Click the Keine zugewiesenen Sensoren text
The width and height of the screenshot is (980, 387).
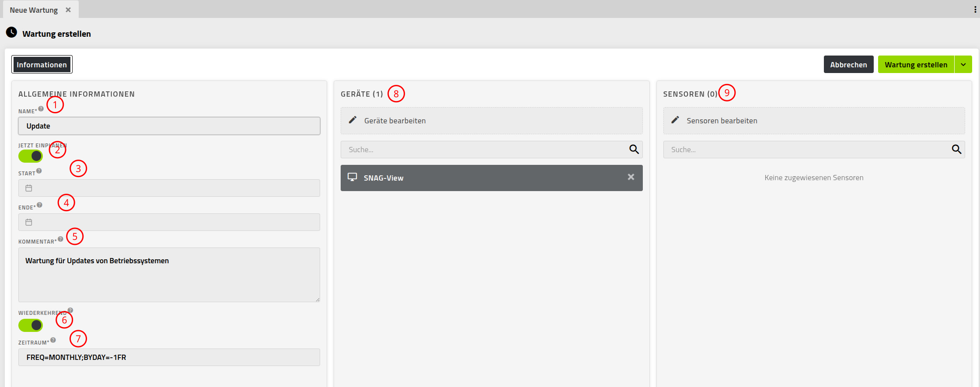click(x=814, y=178)
